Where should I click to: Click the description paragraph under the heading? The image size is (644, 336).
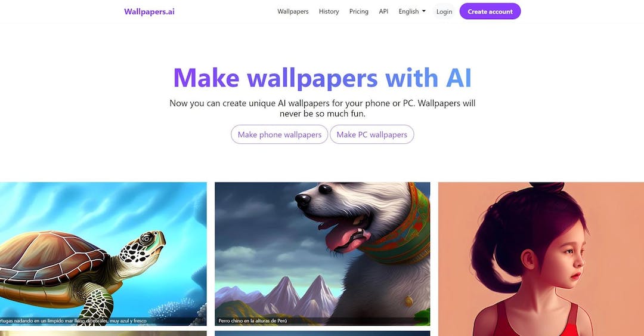323,108
